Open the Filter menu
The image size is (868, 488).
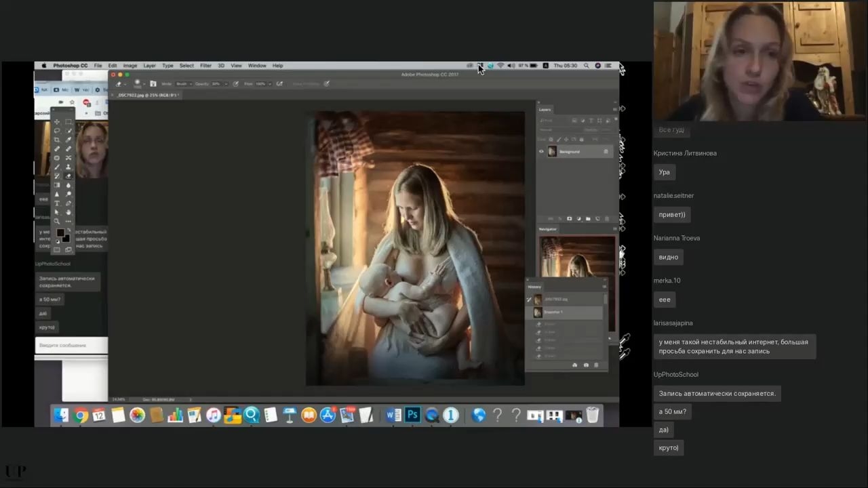pyautogui.click(x=205, y=66)
